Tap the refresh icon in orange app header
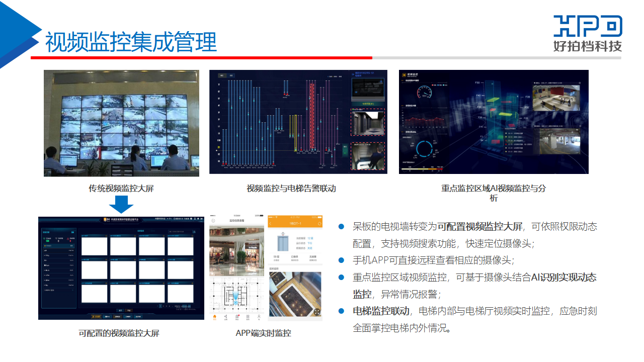The height and width of the screenshot is (362, 644). (318, 223)
